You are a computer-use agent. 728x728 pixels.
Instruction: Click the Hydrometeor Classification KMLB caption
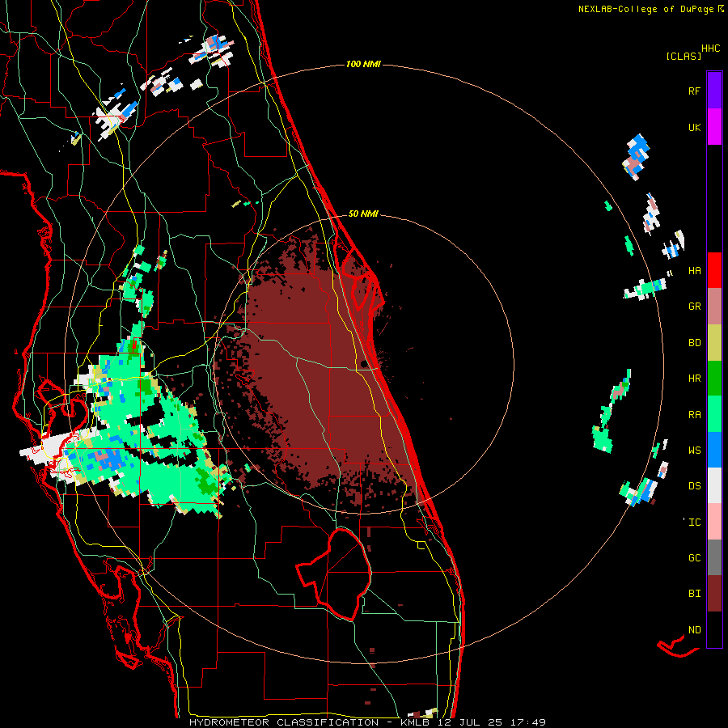pos(367,722)
